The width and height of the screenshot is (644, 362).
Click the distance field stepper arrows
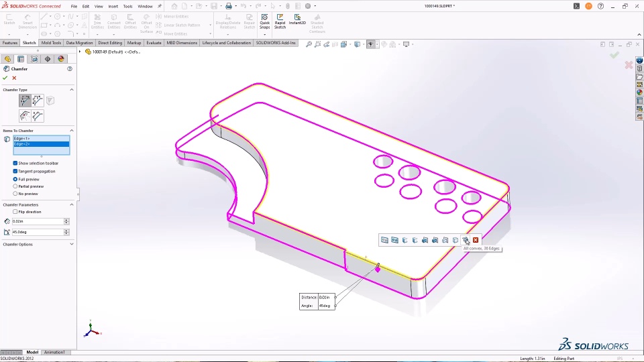coord(66,221)
